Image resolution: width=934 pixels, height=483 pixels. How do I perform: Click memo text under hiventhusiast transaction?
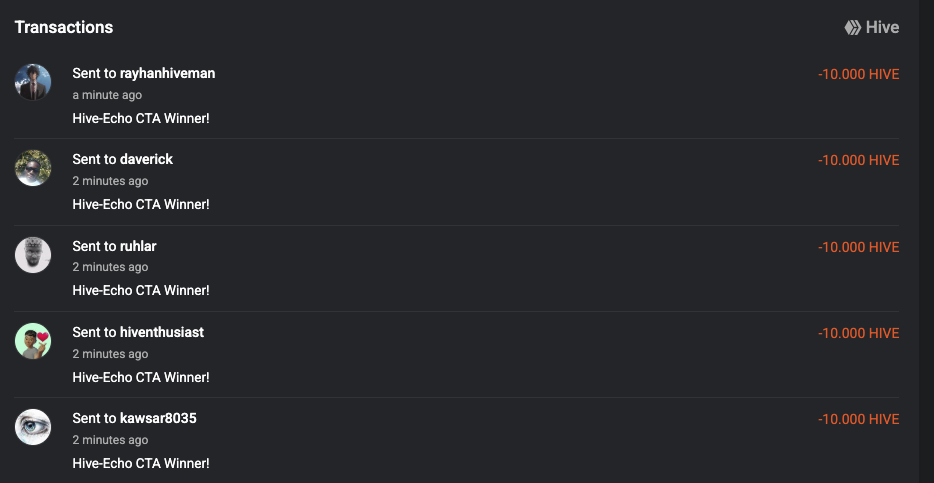(x=141, y=377)
